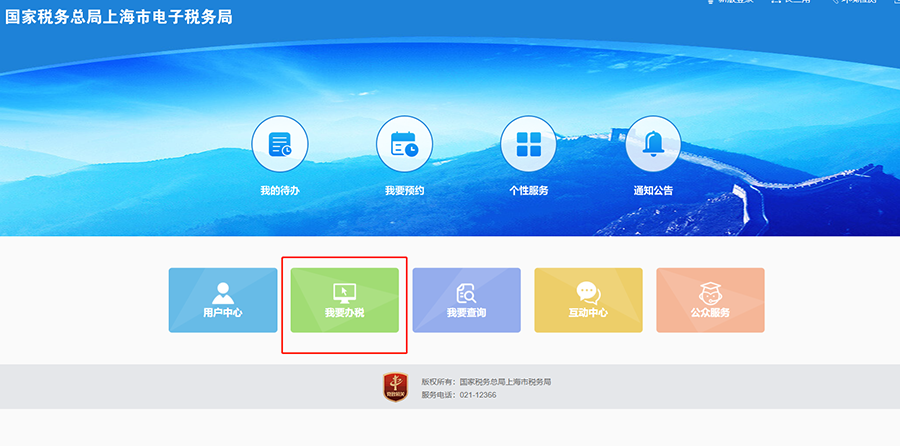Click the 版权所有 copyright line
Viewport: 900px width, 446px height.
[486, 382]
